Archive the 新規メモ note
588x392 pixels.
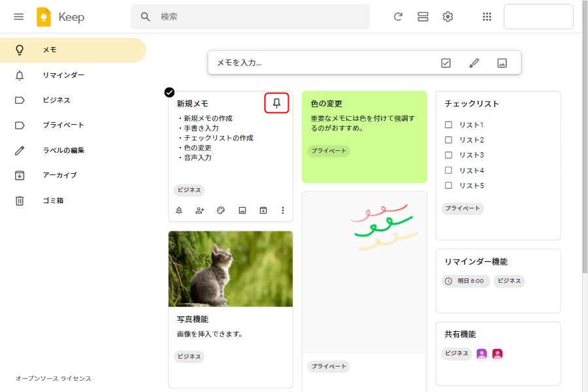click(x=263, y=210)
